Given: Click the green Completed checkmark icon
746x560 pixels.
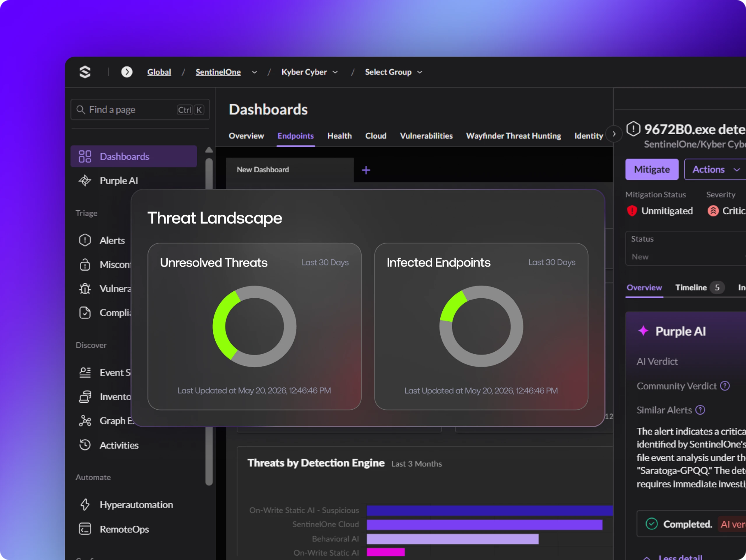Looking at the screenshot, I should coord(651,524).
